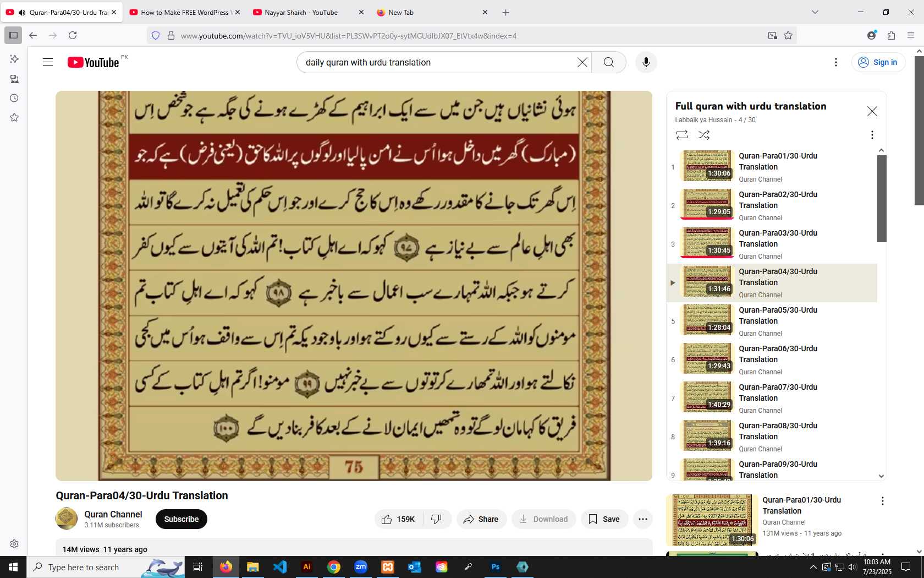Open Quran Channel avatar
924x578 pixels.
pyautogui.click(x=67, y=519)
